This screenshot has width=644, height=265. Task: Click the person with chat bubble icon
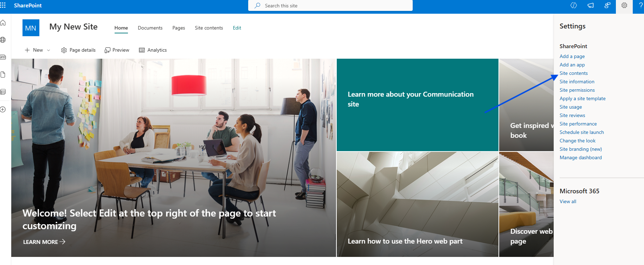tap(607, 6)
